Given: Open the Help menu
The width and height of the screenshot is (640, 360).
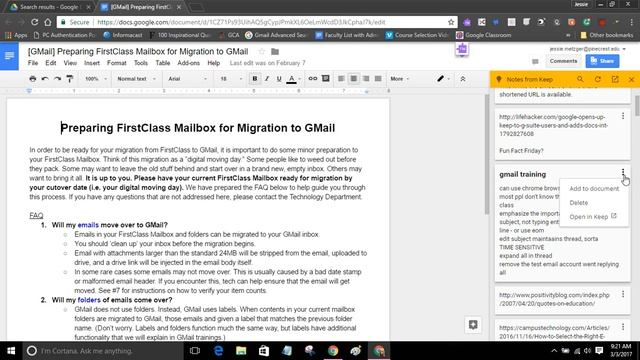Looking at the screenshot, I should click(213, 63).
